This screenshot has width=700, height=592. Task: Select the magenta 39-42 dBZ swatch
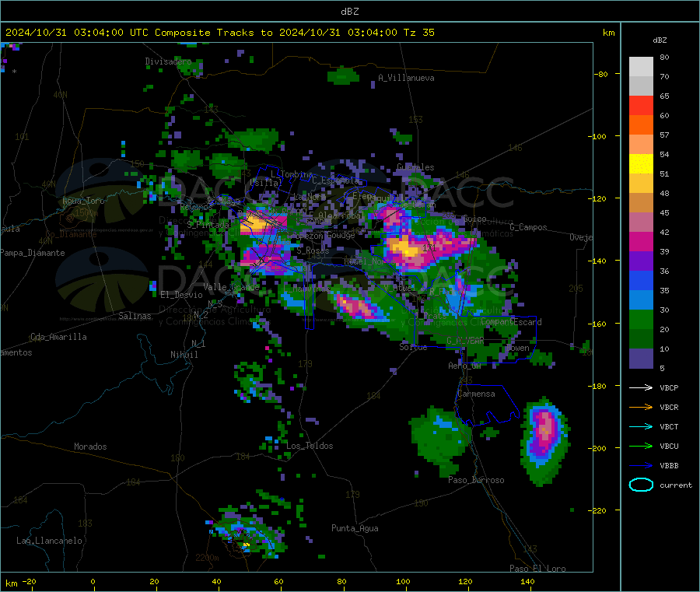click(x=641, y=241)
